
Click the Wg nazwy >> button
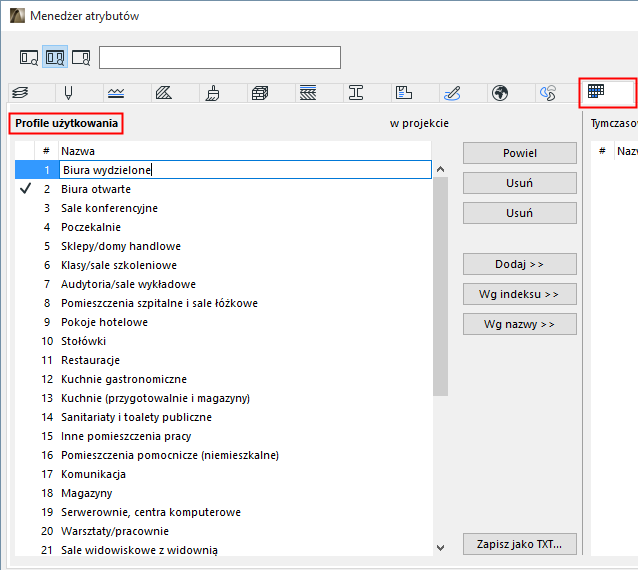(520, 324)
